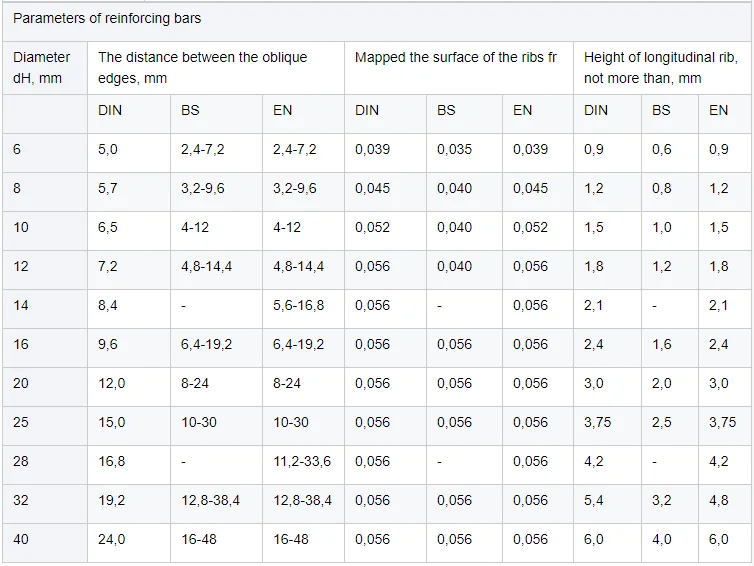Select the 15,0 DIN distance cell
Viewport: 754px width, 566px height.
click(x=112, y=422)
